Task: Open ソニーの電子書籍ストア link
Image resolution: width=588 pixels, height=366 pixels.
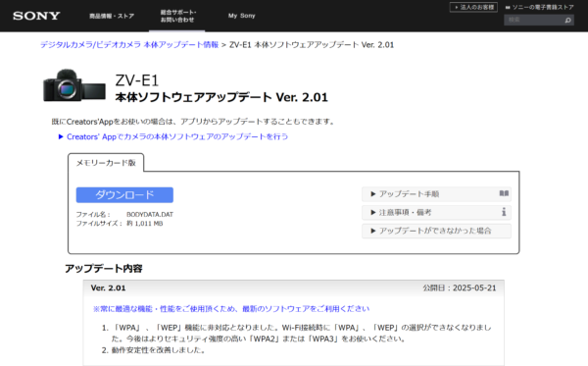Action: click(x=543, y=7)
